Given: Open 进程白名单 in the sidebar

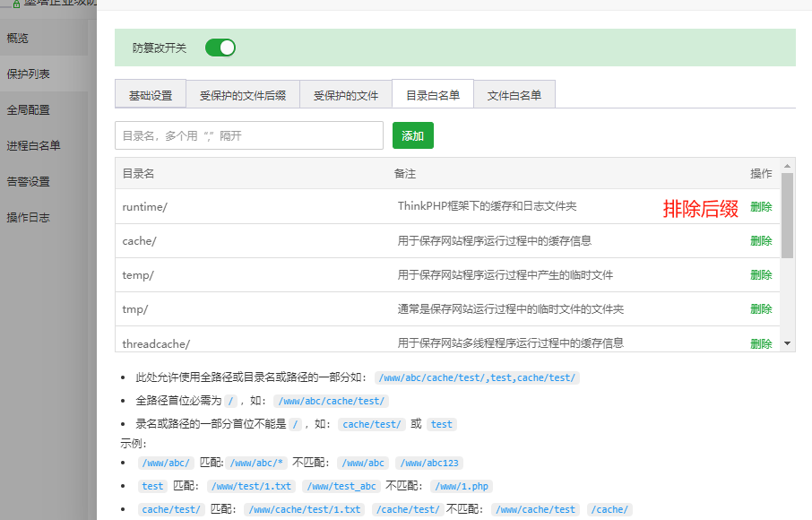Looking at the screenshot, I should (44, 145).
